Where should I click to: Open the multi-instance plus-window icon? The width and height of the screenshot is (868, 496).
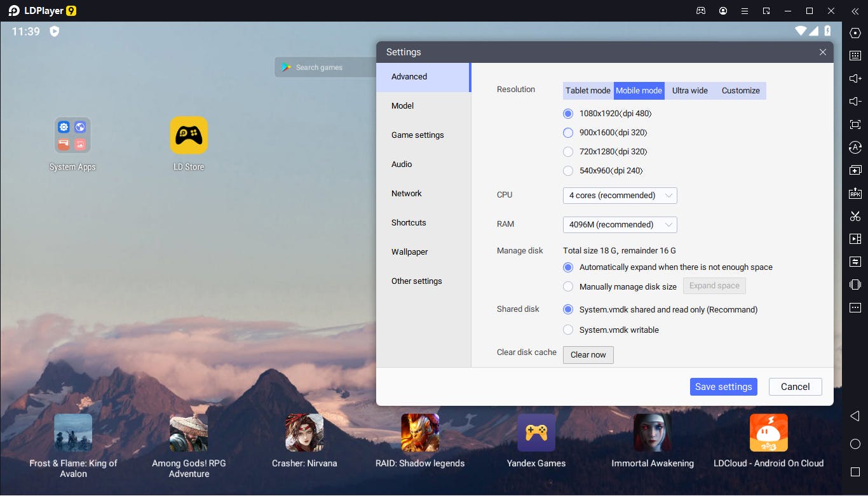855,170
